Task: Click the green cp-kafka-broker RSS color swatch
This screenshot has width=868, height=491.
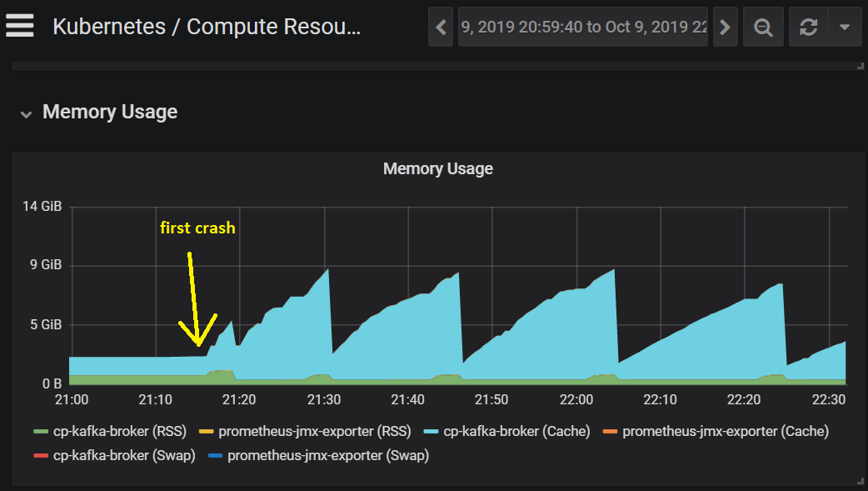Action: coord(41,432)
